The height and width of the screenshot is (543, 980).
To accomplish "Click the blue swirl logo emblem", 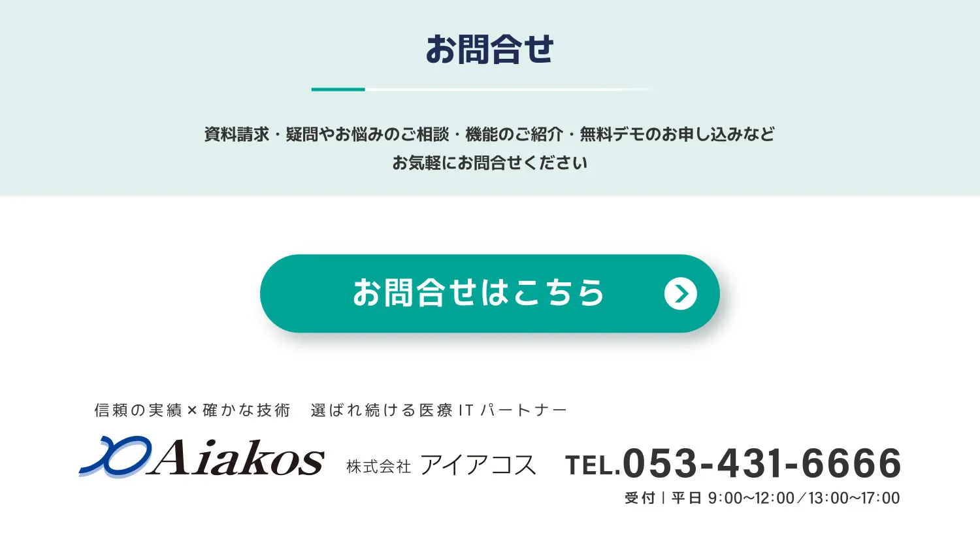I will click(114, 456).
